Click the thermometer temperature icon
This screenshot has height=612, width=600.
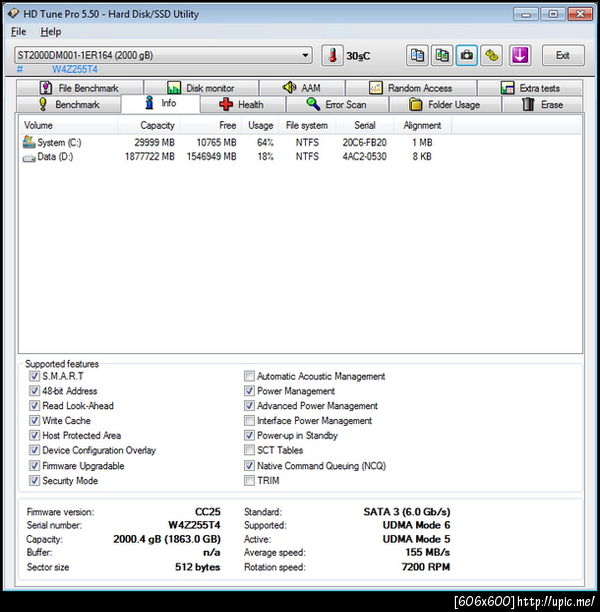332,55
